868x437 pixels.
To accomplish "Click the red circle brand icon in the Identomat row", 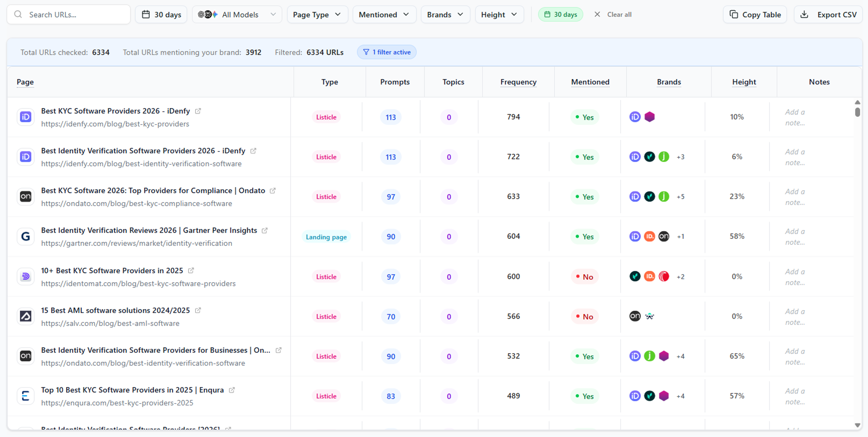I will click(x=664, y=276).
